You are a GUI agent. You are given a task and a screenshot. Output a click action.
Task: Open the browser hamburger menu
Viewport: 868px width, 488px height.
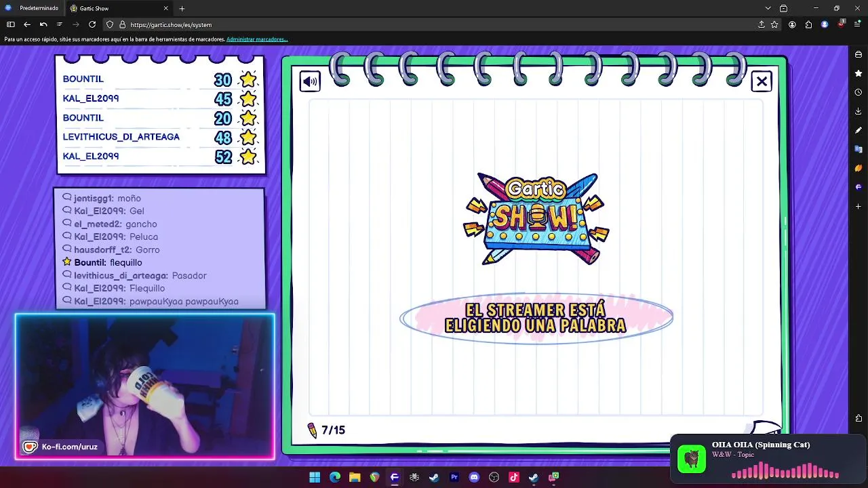coord(858,24)
